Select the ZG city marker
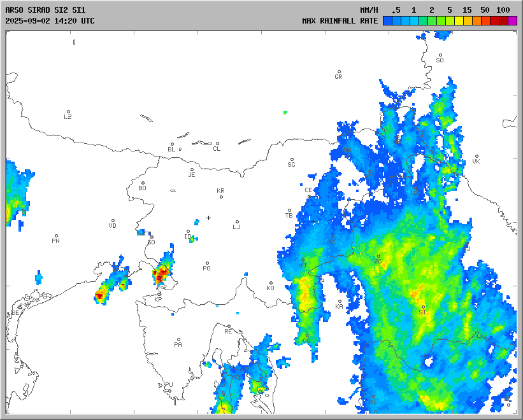Image resolution: width=523 pixels, height=420 pixels. [378, 256]
